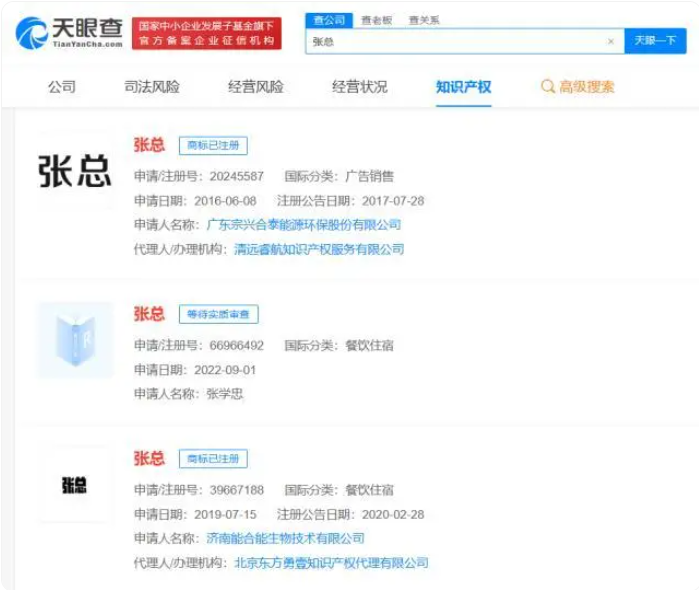Open the first 张总 trademark image
Image resolution: width=699 pixels, height=590 pixels.
pos(74,171)
